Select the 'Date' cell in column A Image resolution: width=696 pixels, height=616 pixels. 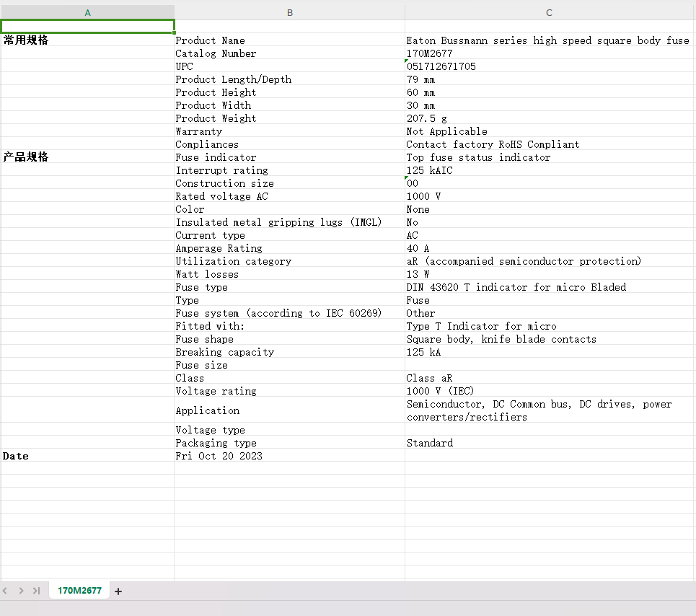coord(87,456)
